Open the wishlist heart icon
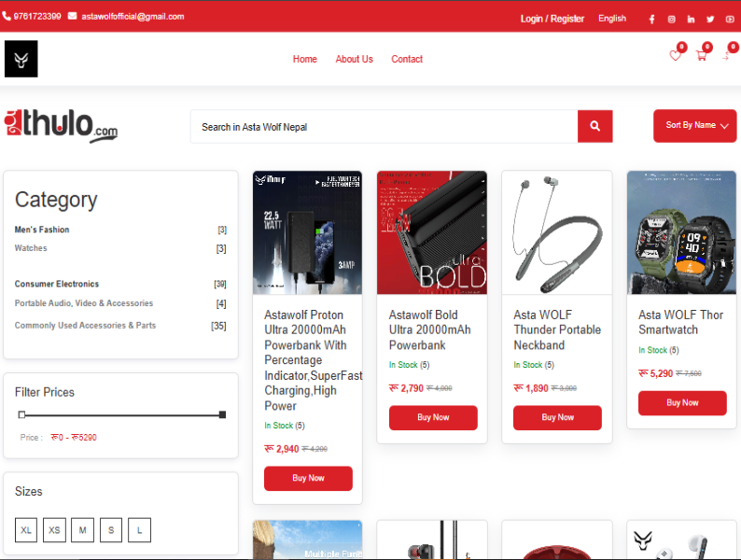The height and width of the screenshot is (560, 741). pos(675,56)
